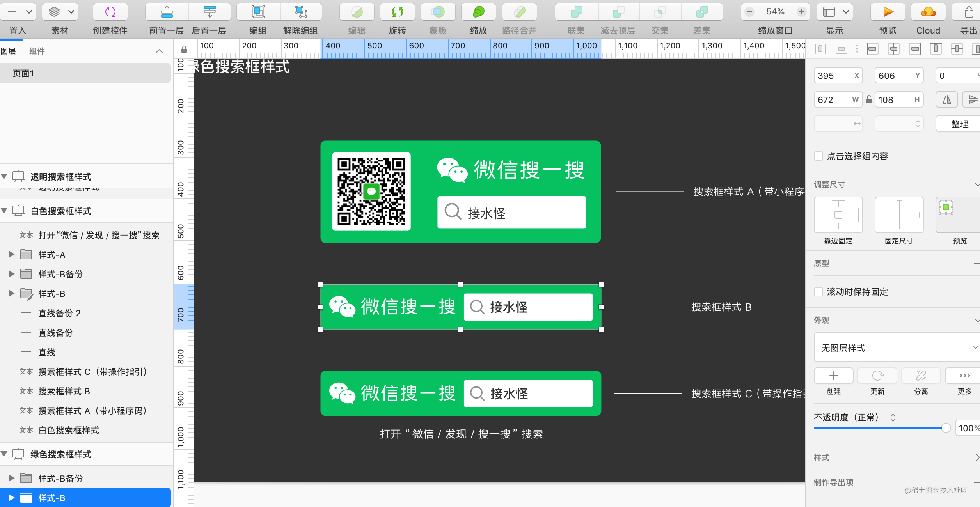The width and height of the screenshot is (980, 507).
Task: Select 页面1 in pages list
Action: pyautogui.click(x=85, y=73)
